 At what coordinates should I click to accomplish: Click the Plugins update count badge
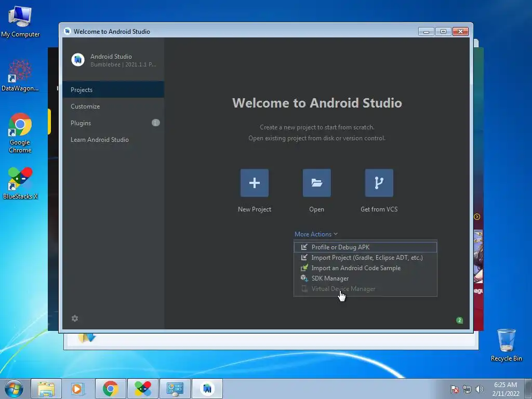155,123
